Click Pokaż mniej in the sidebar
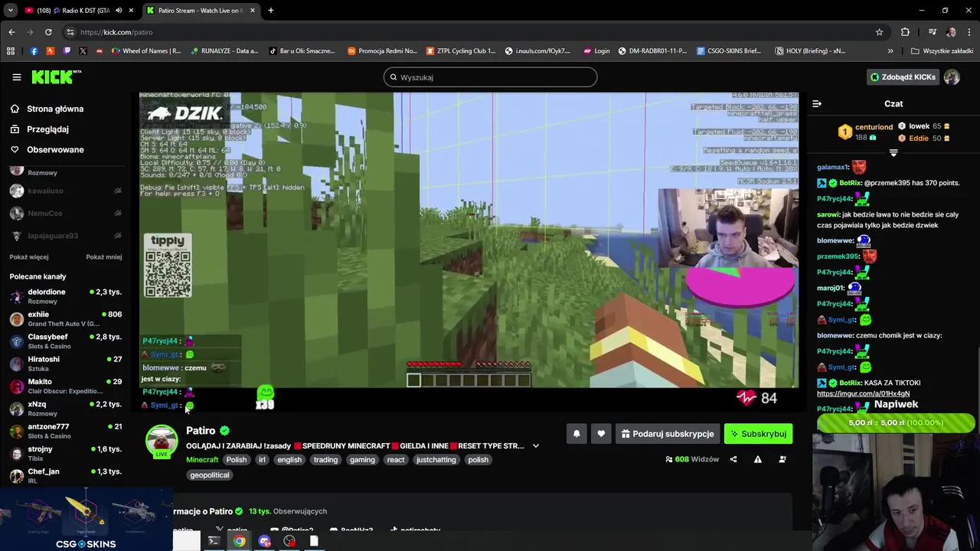Image resolution: width=980 pixels, height=551 pixels. click(104, 257)
